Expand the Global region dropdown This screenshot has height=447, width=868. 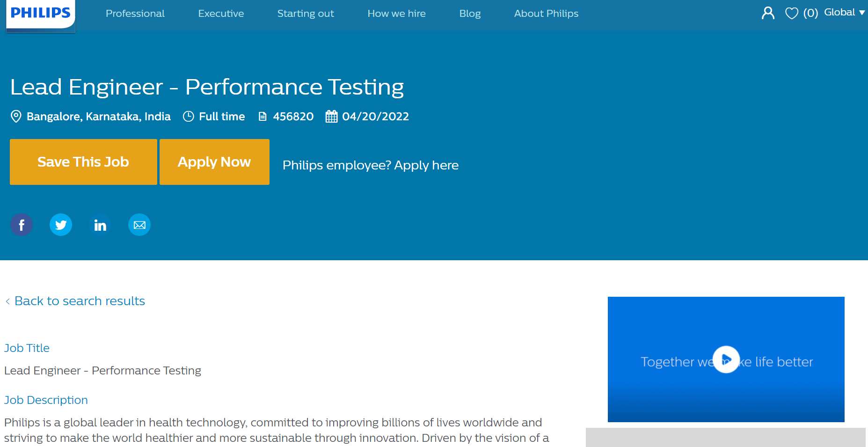coord(844,13)
